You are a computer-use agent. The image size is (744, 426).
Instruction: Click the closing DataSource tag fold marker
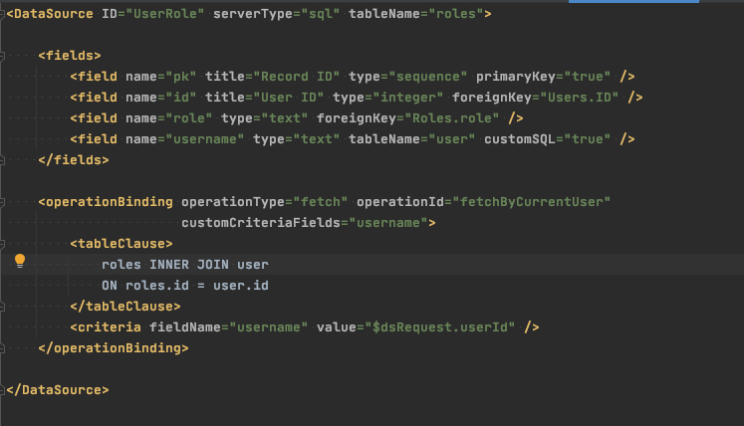pos(3,389)
